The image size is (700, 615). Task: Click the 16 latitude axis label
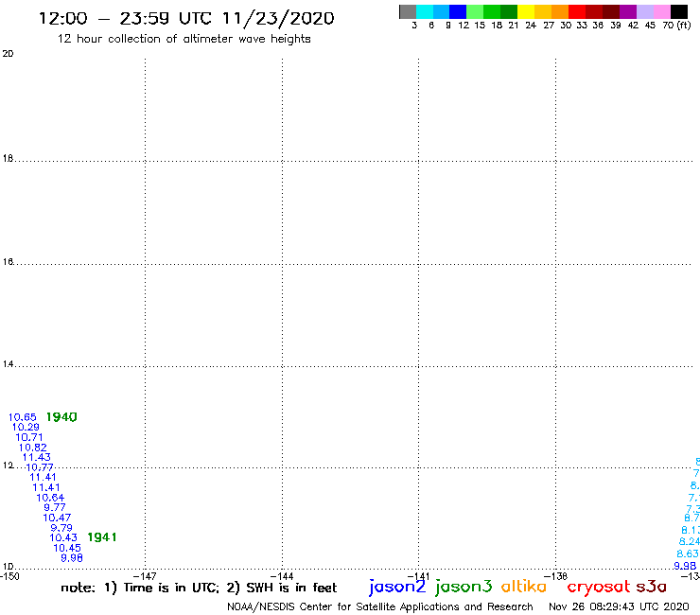(x=8, y=262)
